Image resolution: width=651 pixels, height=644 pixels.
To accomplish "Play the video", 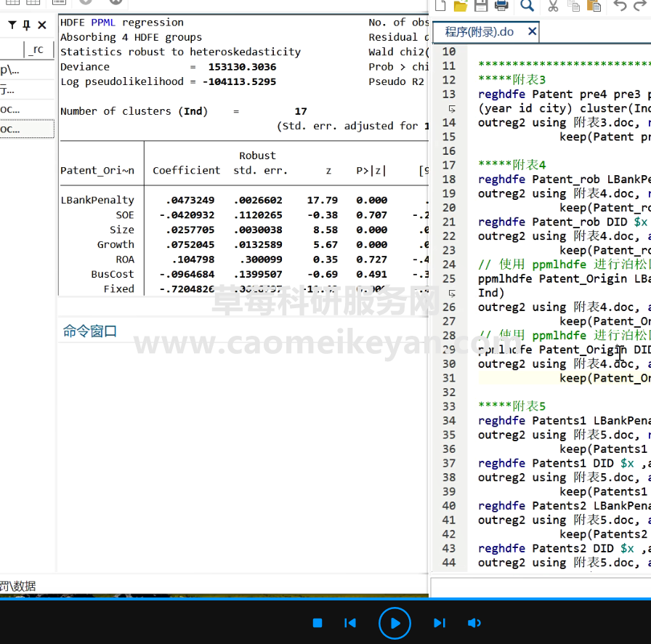I will coord(395,623).
